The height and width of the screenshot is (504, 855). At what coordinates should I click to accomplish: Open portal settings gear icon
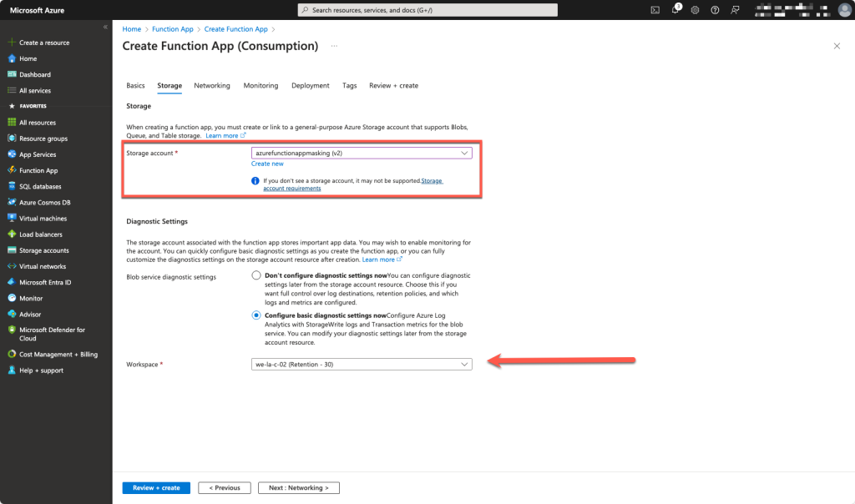[695, 10]
